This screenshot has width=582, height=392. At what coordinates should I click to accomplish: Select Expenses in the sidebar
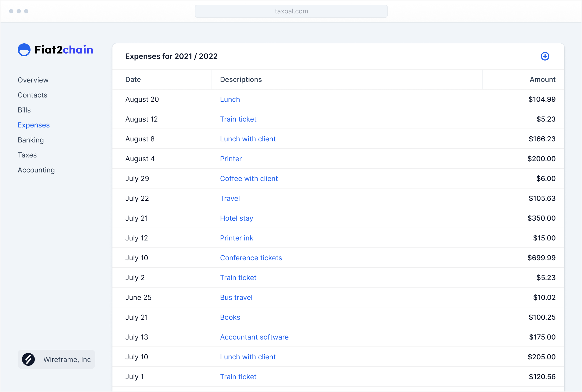(34, 125)
